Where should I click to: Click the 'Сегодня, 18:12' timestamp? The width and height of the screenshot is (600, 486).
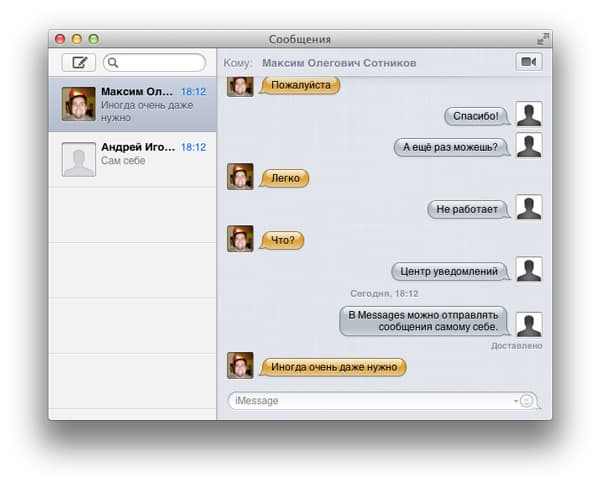click(384, 294)
